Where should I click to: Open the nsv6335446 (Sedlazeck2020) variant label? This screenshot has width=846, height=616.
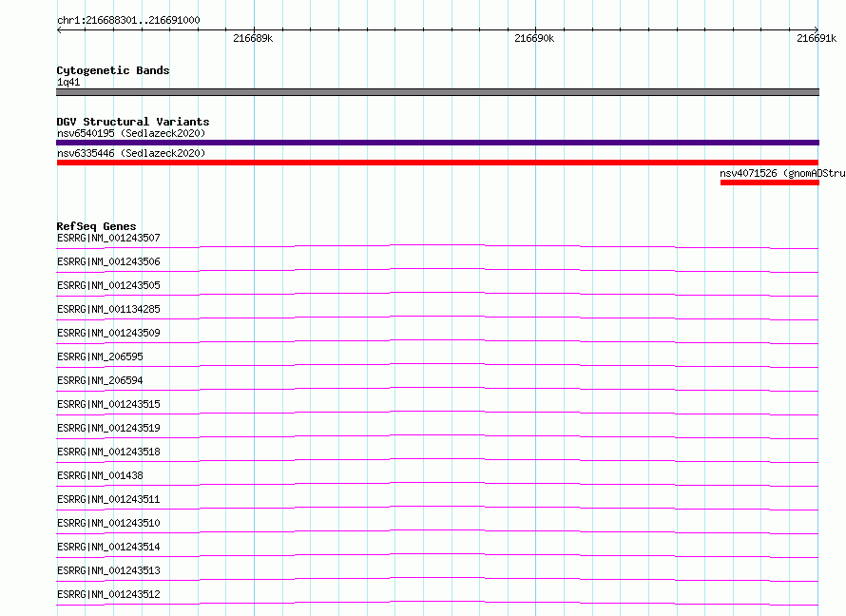click(131, 153)
